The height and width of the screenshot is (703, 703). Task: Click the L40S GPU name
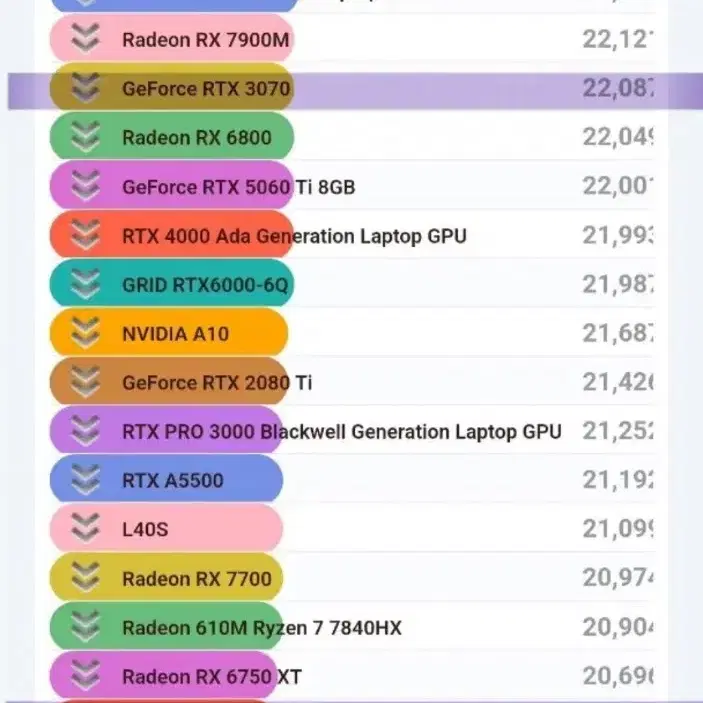[x=145, y=529]
